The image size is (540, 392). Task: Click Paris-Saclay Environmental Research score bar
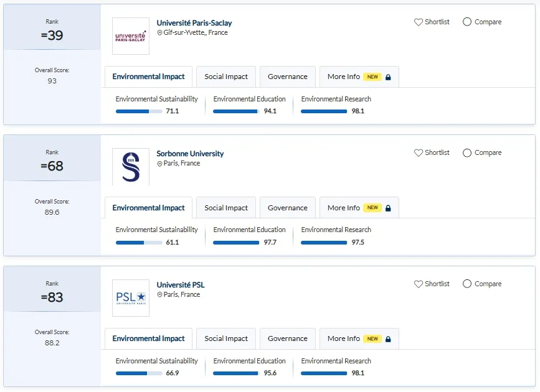pyautogui.click(x=324, y=111)
